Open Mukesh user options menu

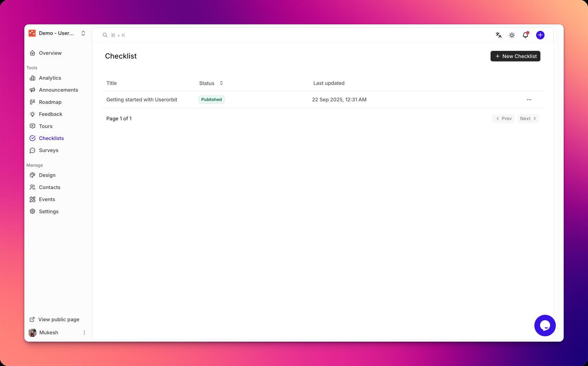point(84,333)
